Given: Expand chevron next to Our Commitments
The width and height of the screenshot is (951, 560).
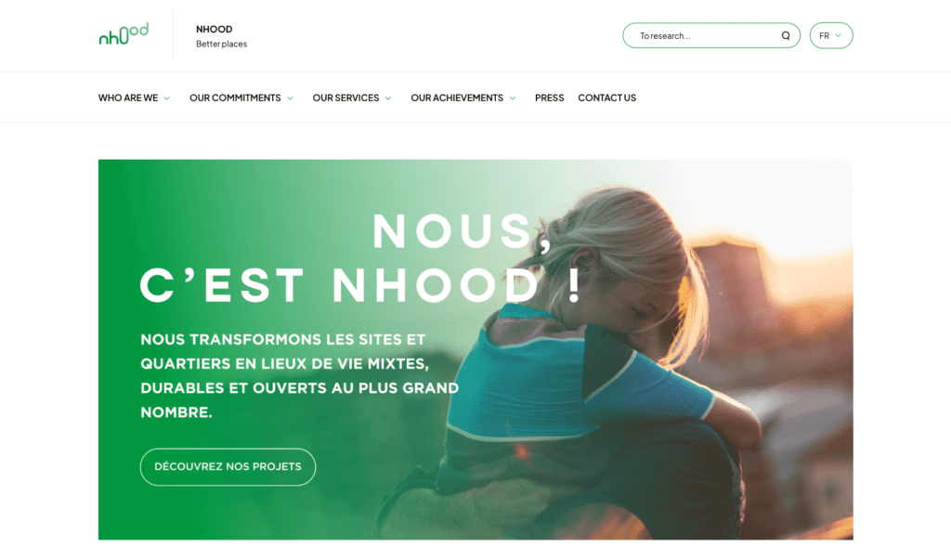Looking at the screenshot, I should pyautogui.click(x=290, y=98).
